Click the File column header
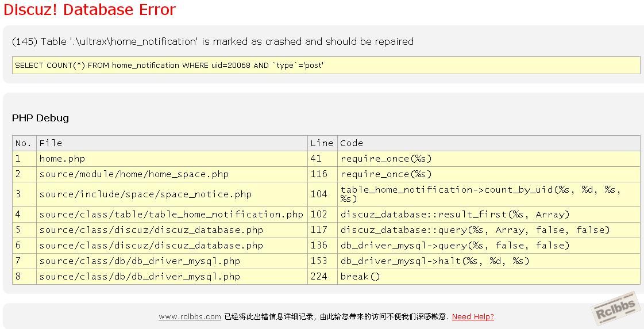The image size is (644, 329). [172, 143]
